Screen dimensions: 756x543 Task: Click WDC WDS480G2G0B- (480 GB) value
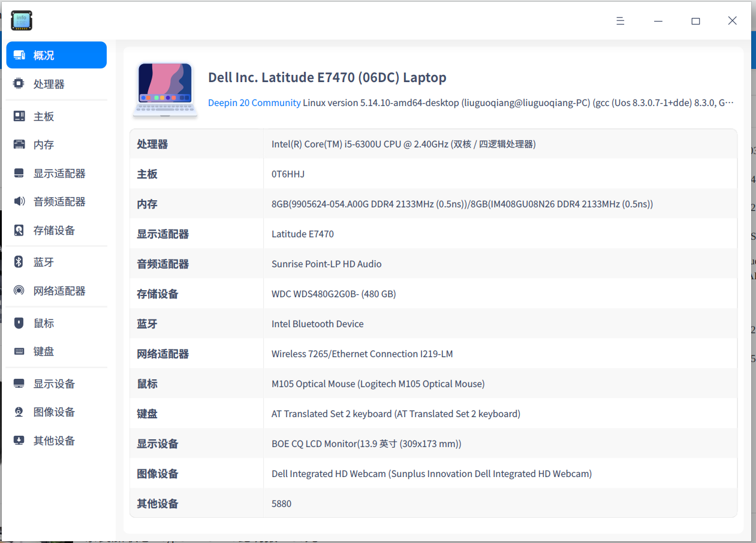pyautogui.click(x=334, y=294)
